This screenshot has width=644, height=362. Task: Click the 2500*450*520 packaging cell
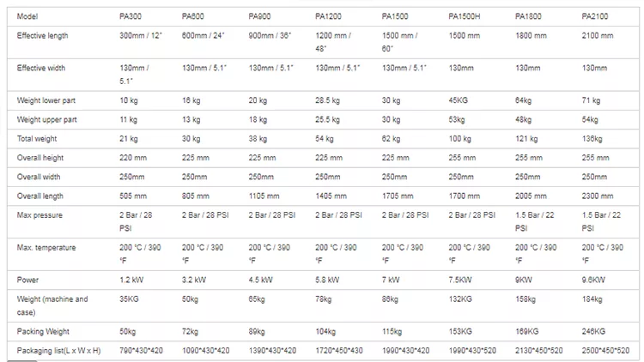tap(605, 351)
